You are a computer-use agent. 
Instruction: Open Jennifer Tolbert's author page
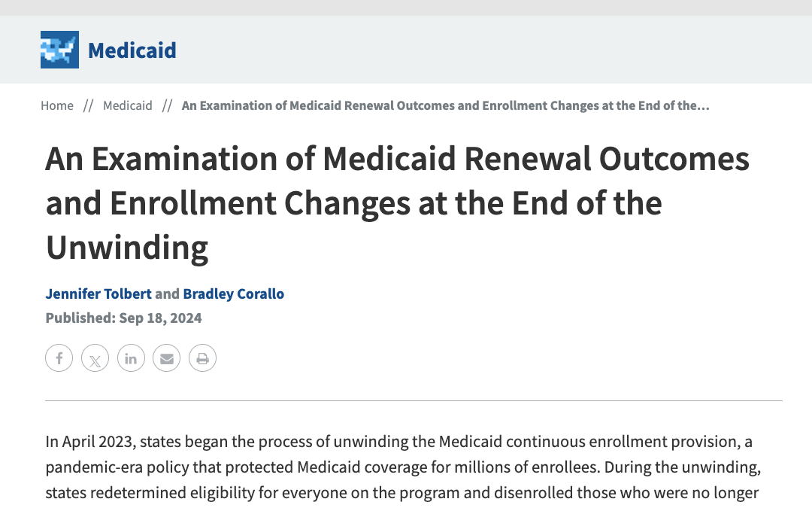pos(98,294)
